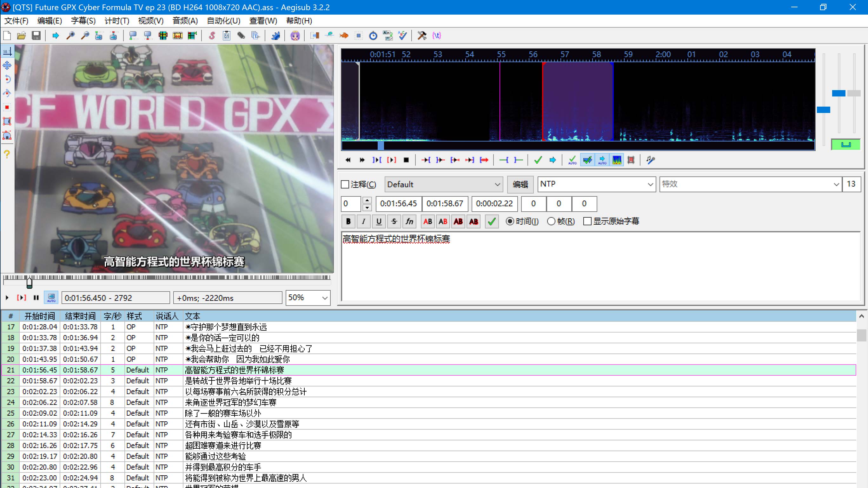Open the 字幕(S) menu
Image resolution: width=868 pixels, height=488 pixels.
(83, 21)
